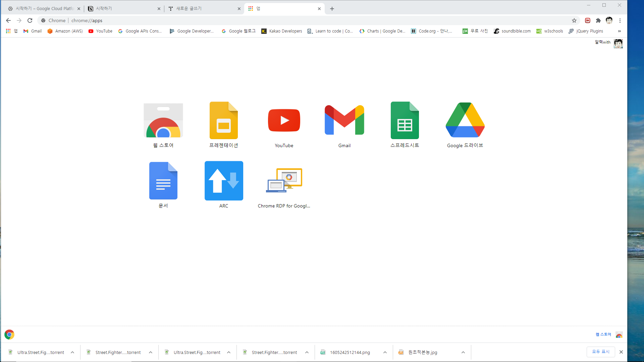Bookmark this page with star icon

(574, 20)
